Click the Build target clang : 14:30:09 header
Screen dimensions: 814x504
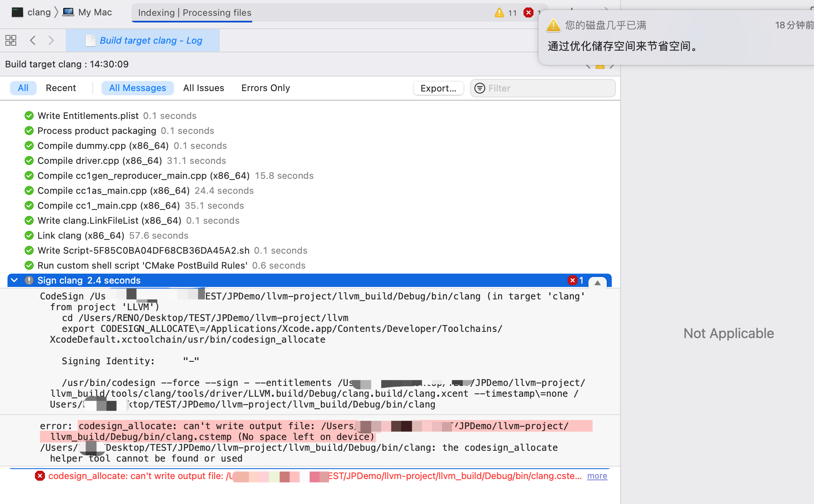tap(67, 64)
